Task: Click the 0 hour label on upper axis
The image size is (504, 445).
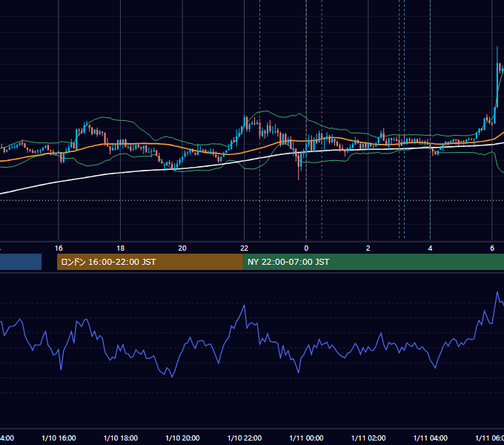Action: (x=306, y=248)
